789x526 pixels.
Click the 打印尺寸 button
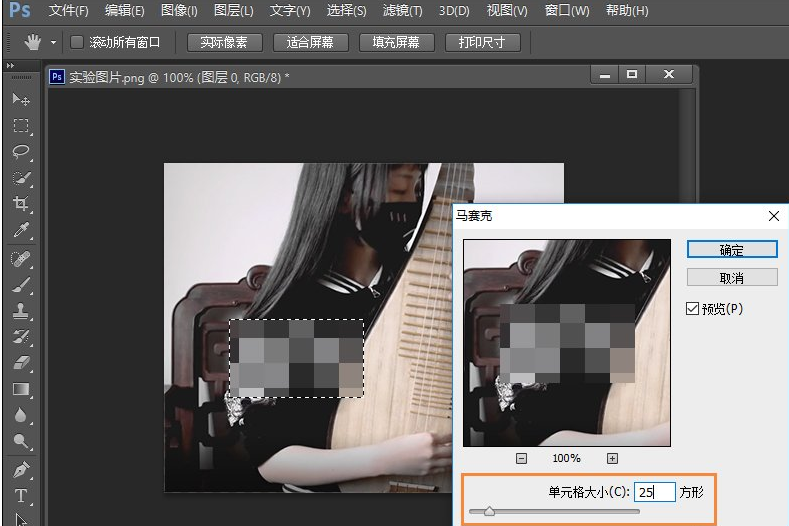483,42
